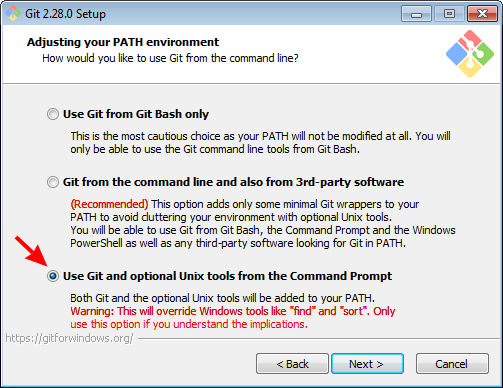Cancel the Git installation
The width and height of the screenshot is (503, 388).
(x=452, y=364)
